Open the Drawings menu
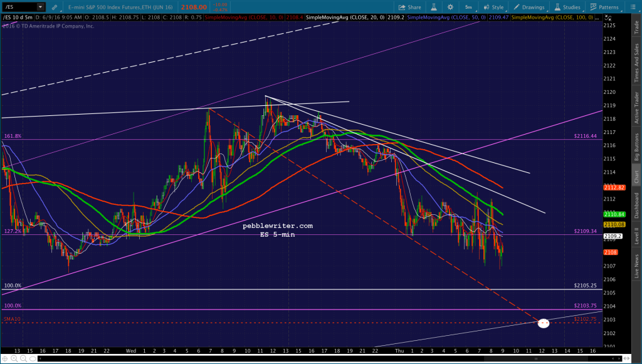 point(529,7)
